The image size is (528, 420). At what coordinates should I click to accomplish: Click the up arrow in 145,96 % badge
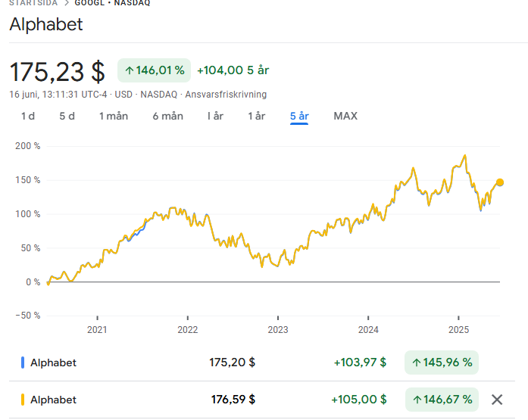417,362
